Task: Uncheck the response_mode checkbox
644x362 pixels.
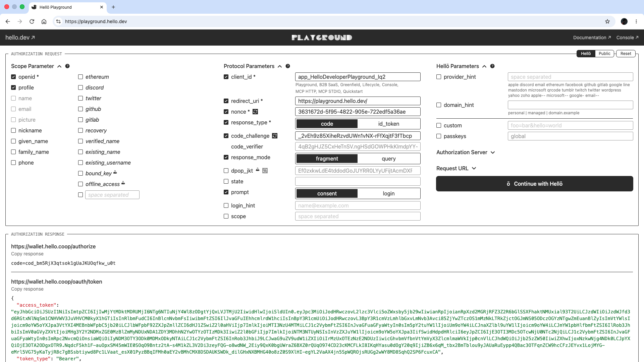Action: coord(226,157)
